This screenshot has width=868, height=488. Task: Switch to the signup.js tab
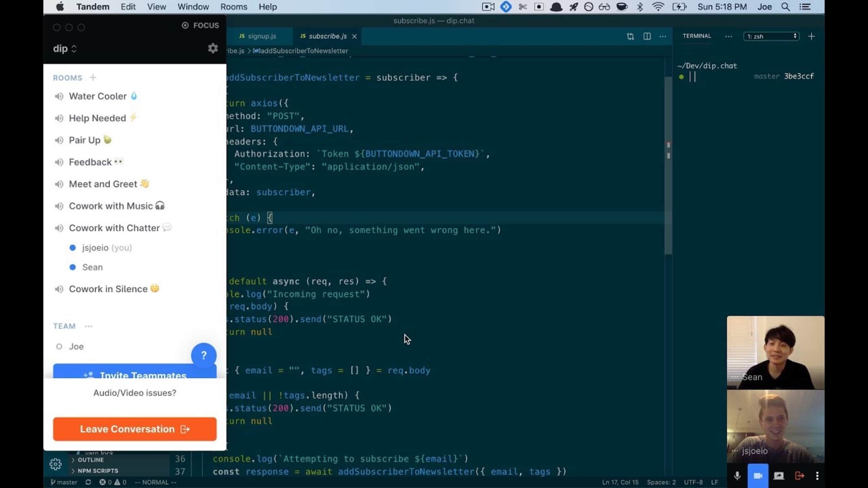(x=258, y=36)
